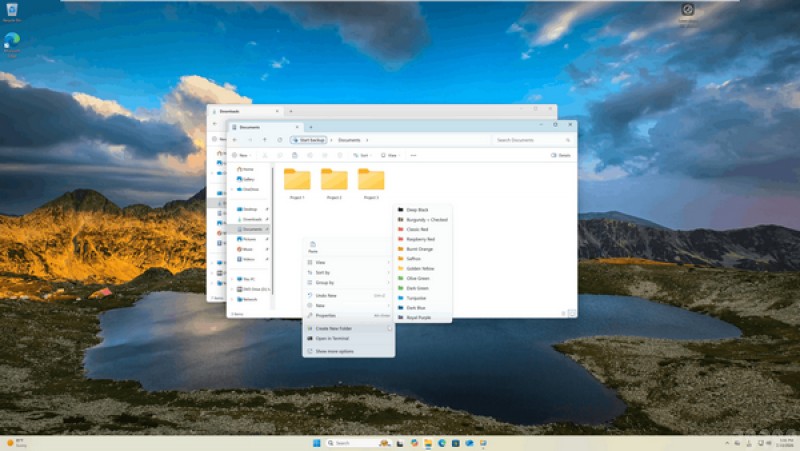The image size is (800, 451).
Task: Open the New dropdown in toolbar
Action: (x=241, y=155)
